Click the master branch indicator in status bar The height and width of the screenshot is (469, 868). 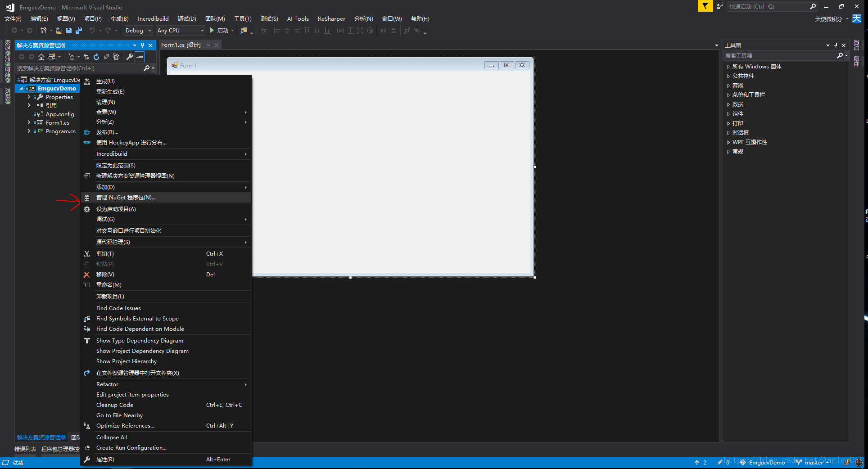pos(814,463)
